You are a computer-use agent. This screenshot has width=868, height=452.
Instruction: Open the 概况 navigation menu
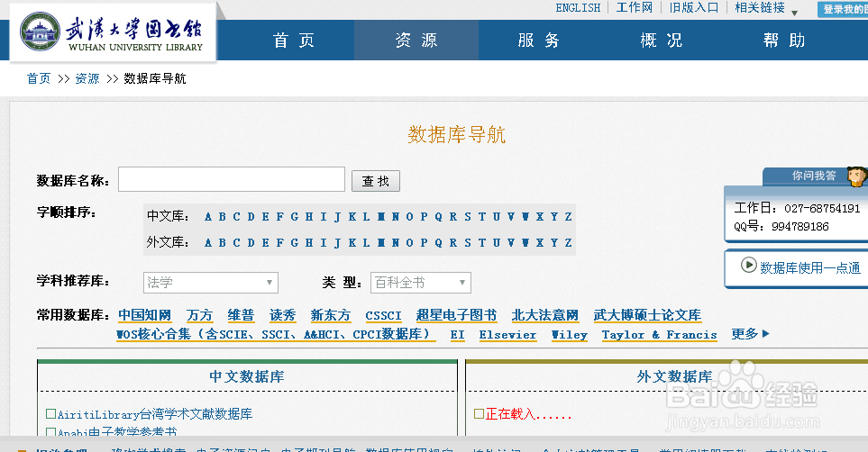click(661, 41)
